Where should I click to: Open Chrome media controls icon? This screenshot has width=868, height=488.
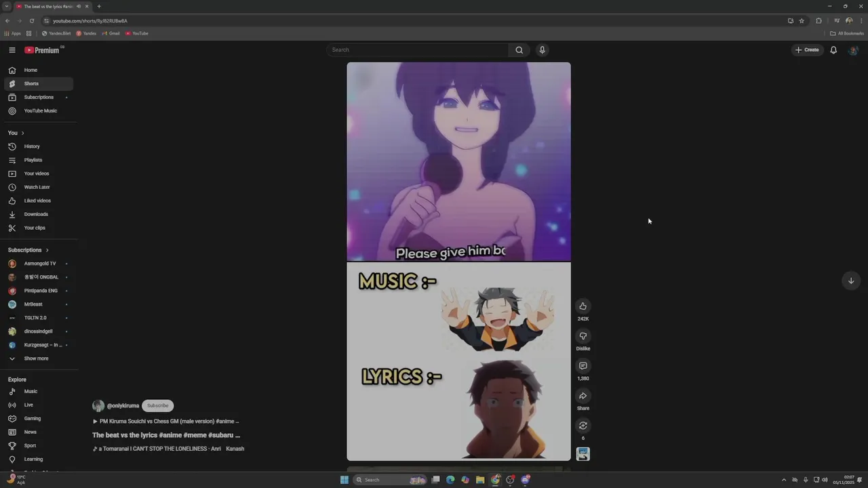click(837, 21)
